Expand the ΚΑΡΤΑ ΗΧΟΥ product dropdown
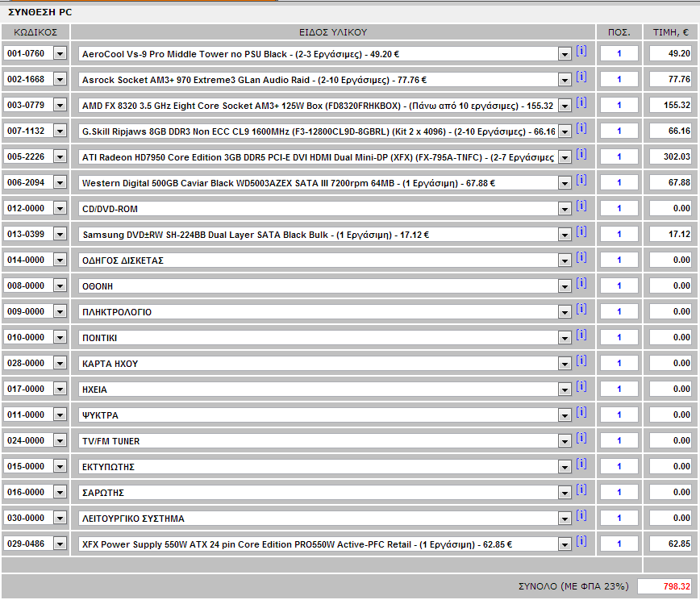 pyautogui.click(x=565, y=365)
